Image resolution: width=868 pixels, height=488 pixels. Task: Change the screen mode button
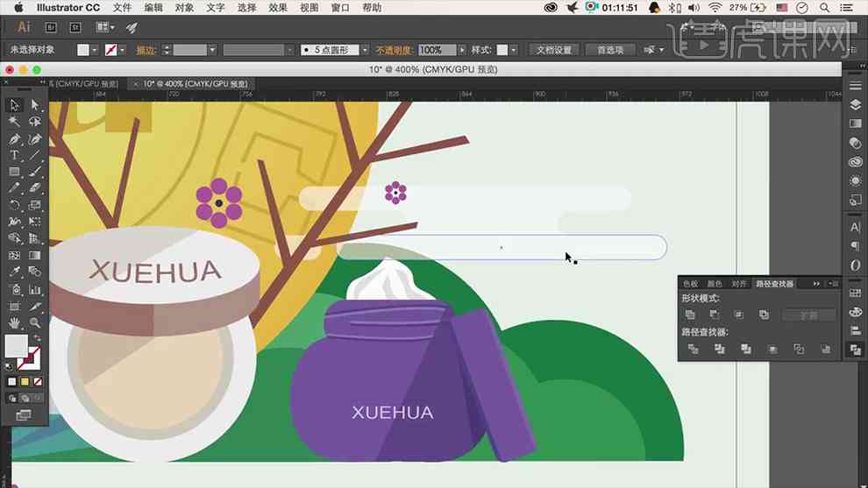(24, 415)
